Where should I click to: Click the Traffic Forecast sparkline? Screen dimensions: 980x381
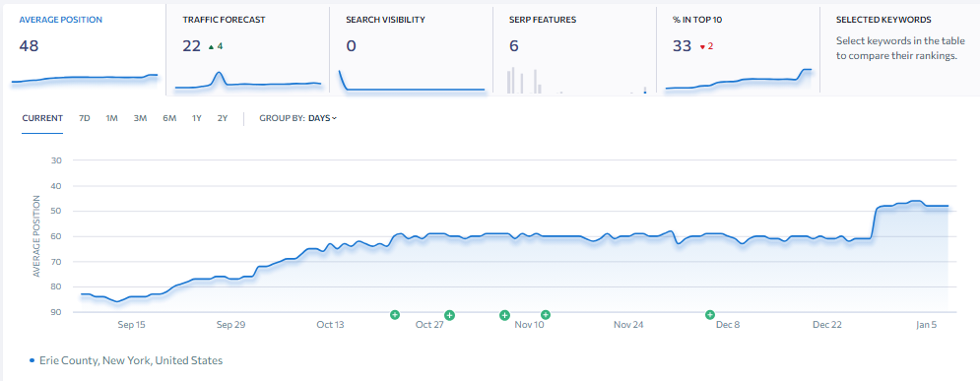click(x=247, y=81)
